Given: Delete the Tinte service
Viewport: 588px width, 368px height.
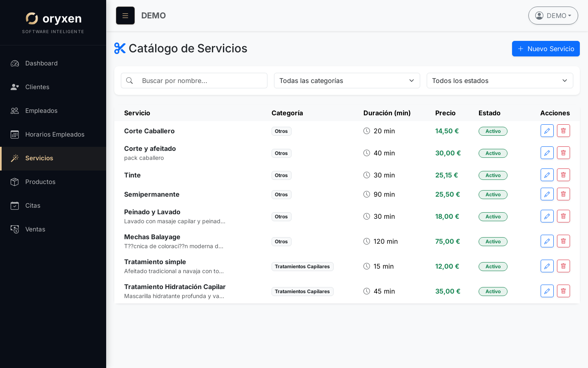Looking at the screenshot, I should point(563,175).
